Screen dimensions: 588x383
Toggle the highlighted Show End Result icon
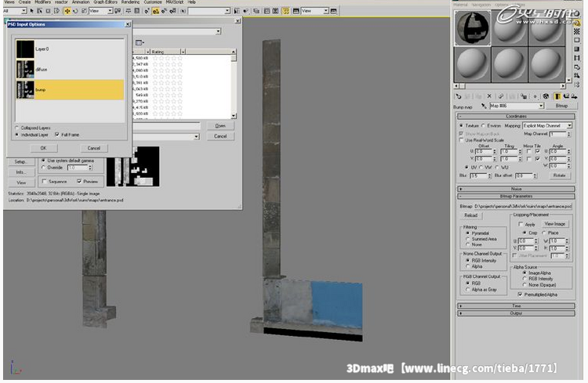[557, 96]
